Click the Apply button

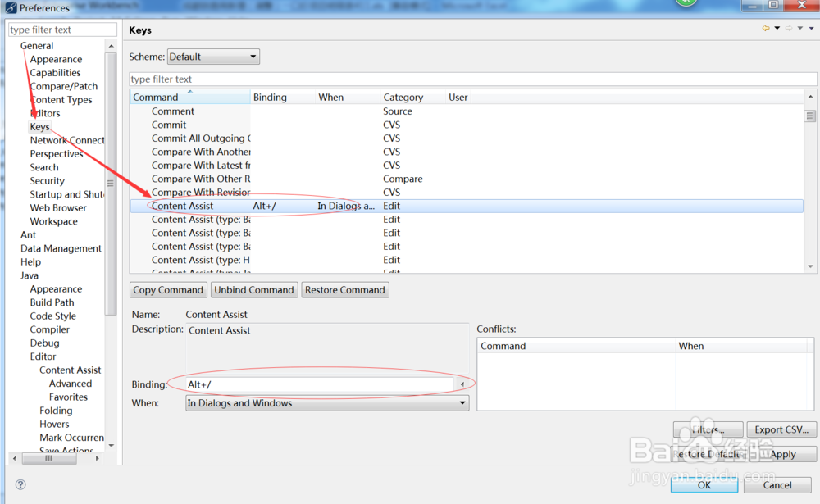[x=783, y=454]
